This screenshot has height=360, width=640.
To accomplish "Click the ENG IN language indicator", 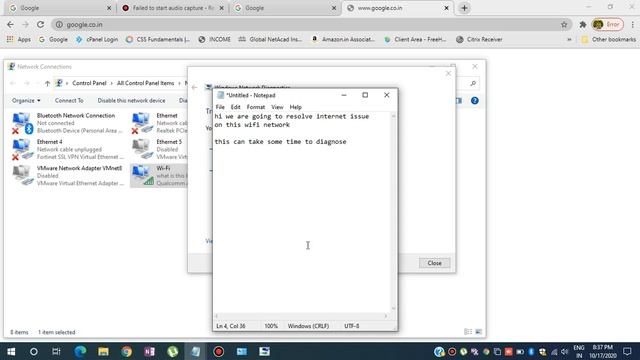I will click(x=579, y=351).
